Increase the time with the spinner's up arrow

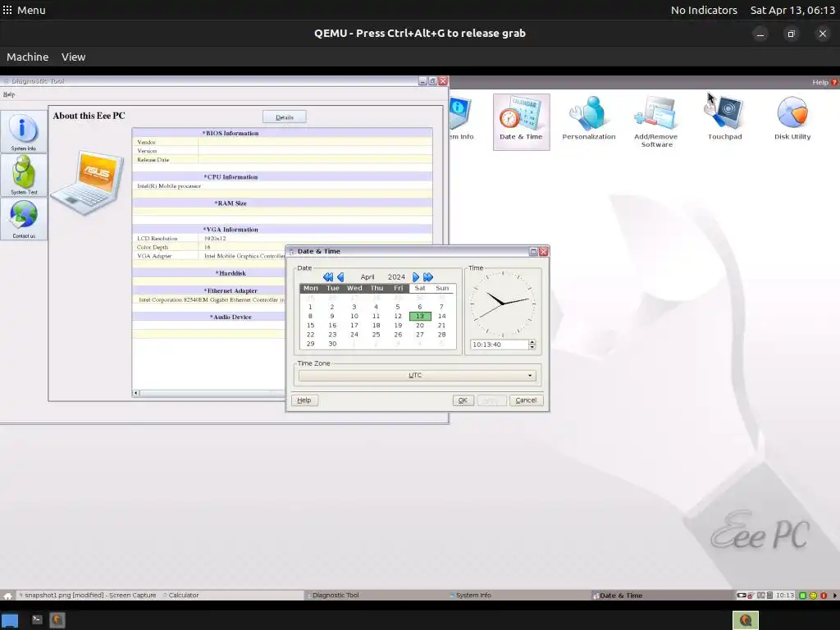pos(532,342)
